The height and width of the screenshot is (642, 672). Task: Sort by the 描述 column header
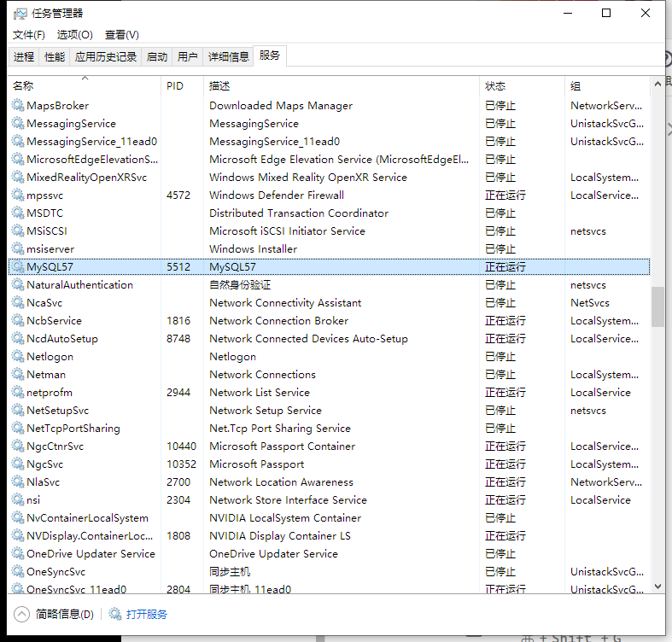point(342,85)
